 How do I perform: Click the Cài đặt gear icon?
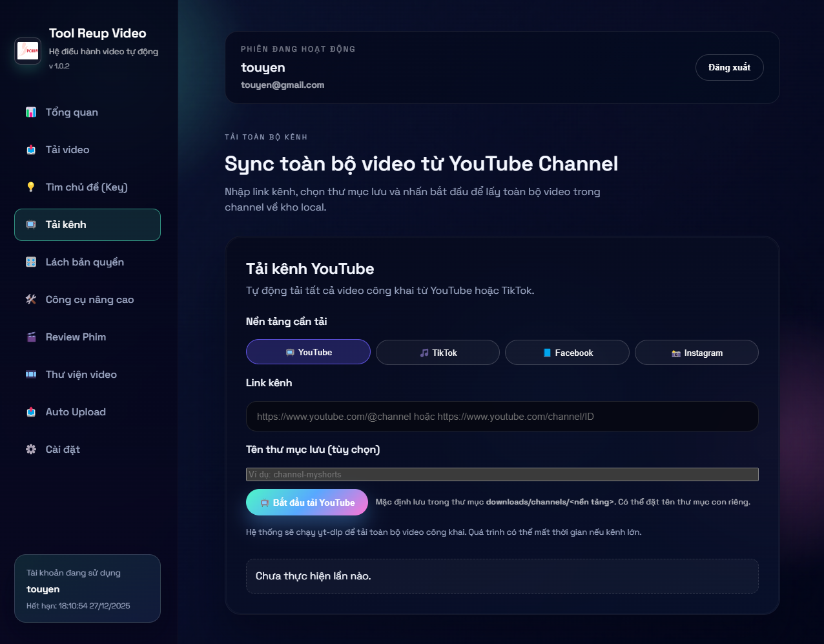(31, 450)
